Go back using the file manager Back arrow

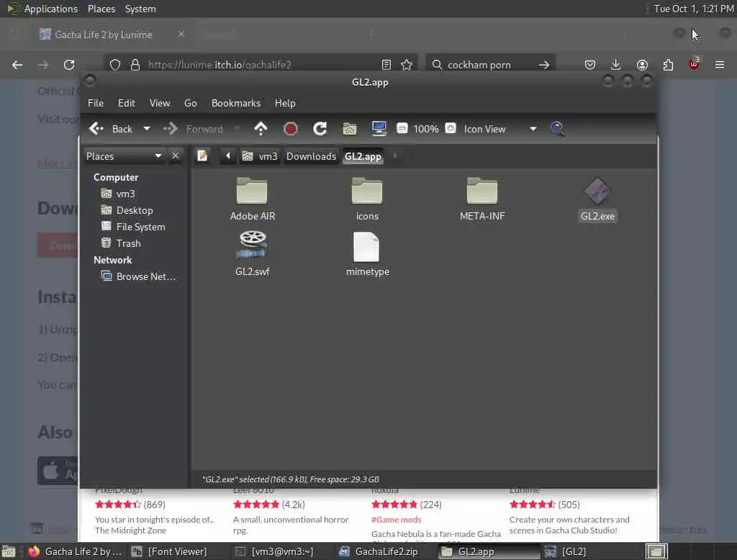coord(111,129)
